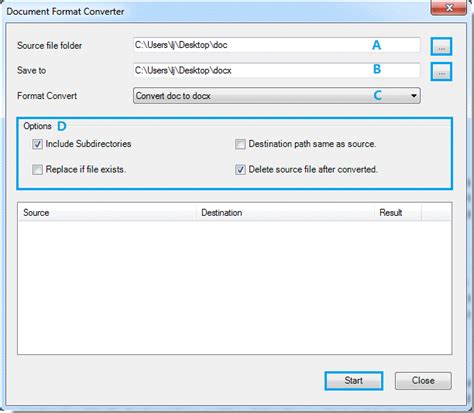474x413 pixels.
Task: Sort by the Result column header
Action: click(398, 213)
